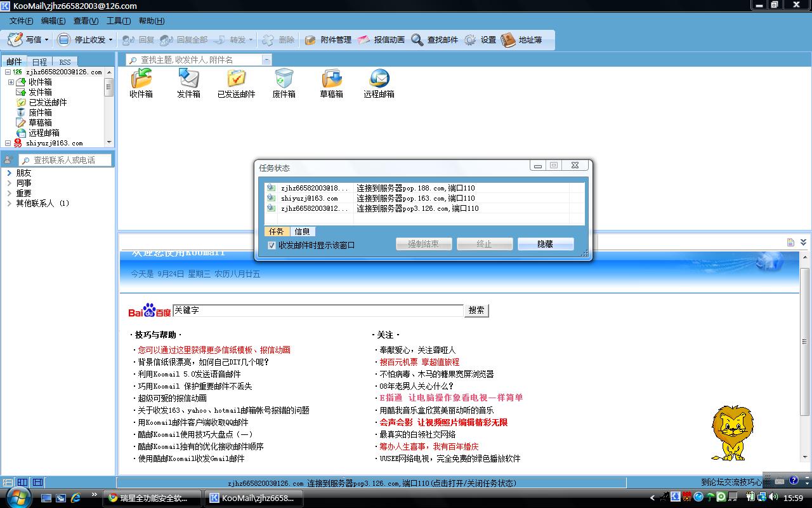812x508 pixels.
Task: Open the Windows Start menu
Action: pos(19,497)
